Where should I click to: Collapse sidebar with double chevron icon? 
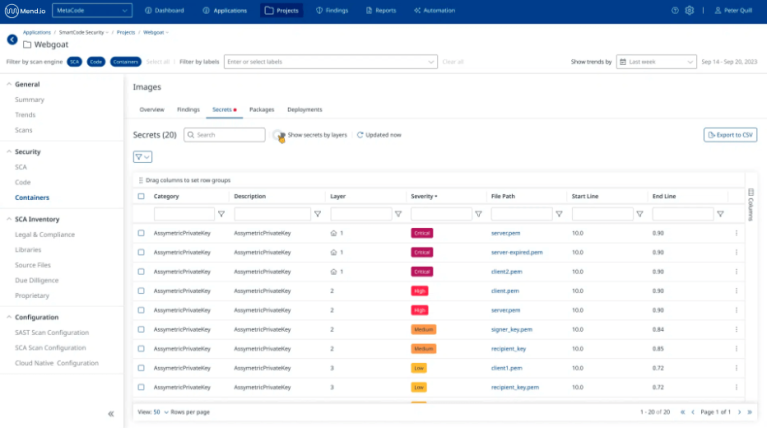tap(111, 414)
